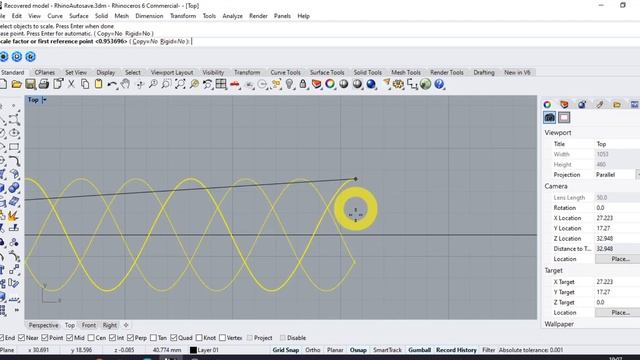Screen dimensions: 640x360
Task: Switch to the Front viewport tab
Action: point(89,325)
